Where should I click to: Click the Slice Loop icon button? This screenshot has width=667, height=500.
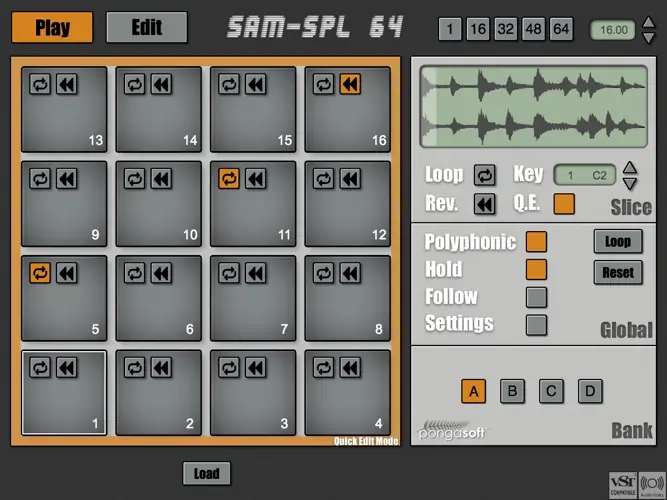(485, 175)
